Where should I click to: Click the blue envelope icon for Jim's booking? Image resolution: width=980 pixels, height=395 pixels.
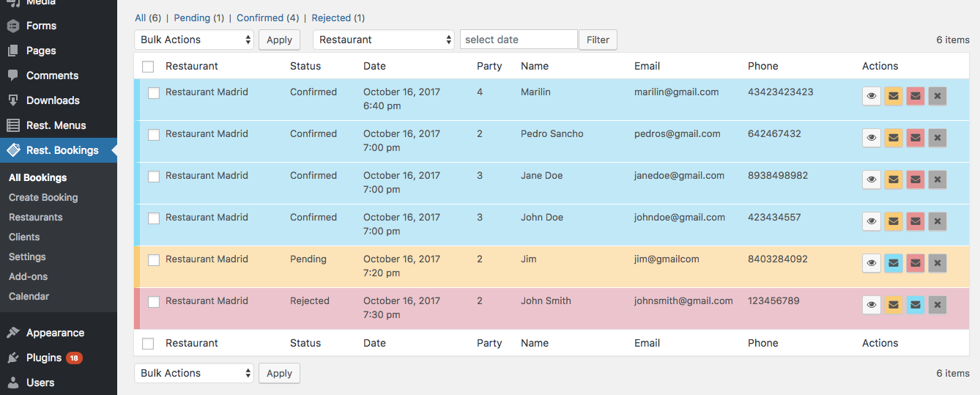point(894,263)
